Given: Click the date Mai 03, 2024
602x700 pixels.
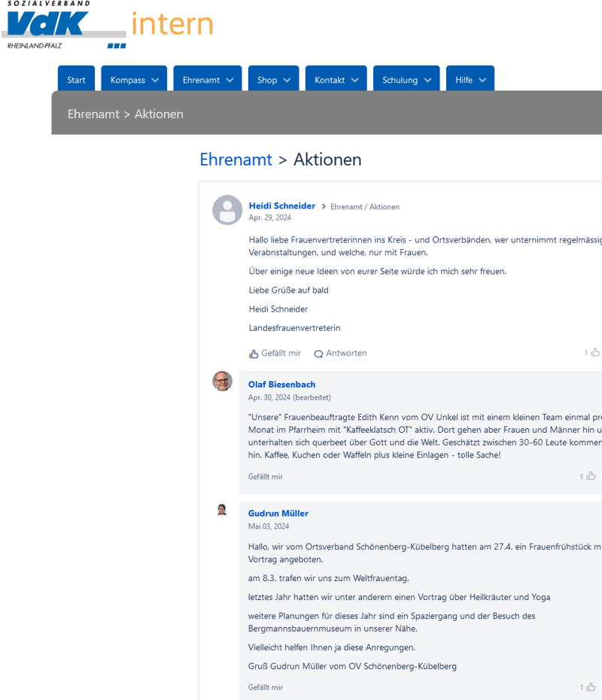Looking at the screenshot, I should click(x=269, y=526).
